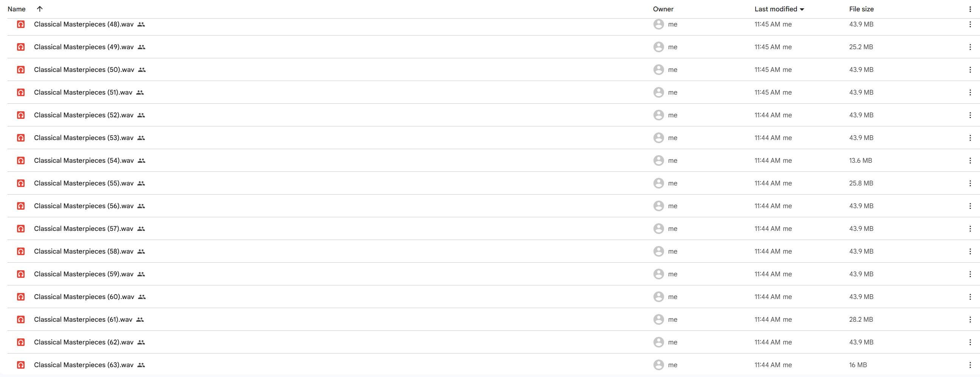Click the Owner column header
The width and height of the screenshot is (980, 377).
coord(663,9)
